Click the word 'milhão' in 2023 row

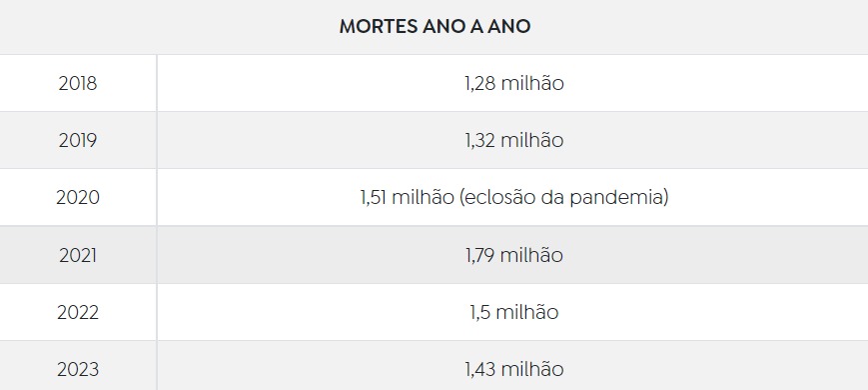pos(532,369)
